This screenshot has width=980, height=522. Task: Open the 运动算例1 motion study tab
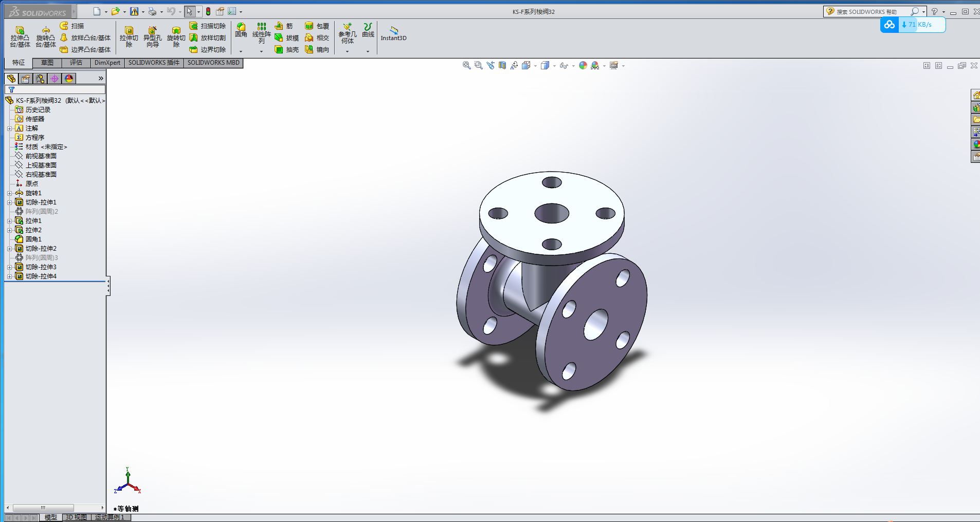point(110,517)
